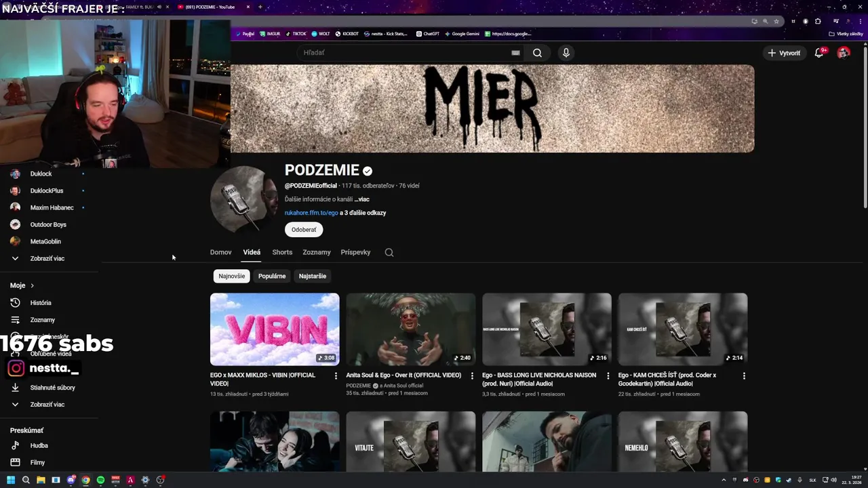Bookmark this page with the star icon
The image size is (868, 488).
(776, 21)
